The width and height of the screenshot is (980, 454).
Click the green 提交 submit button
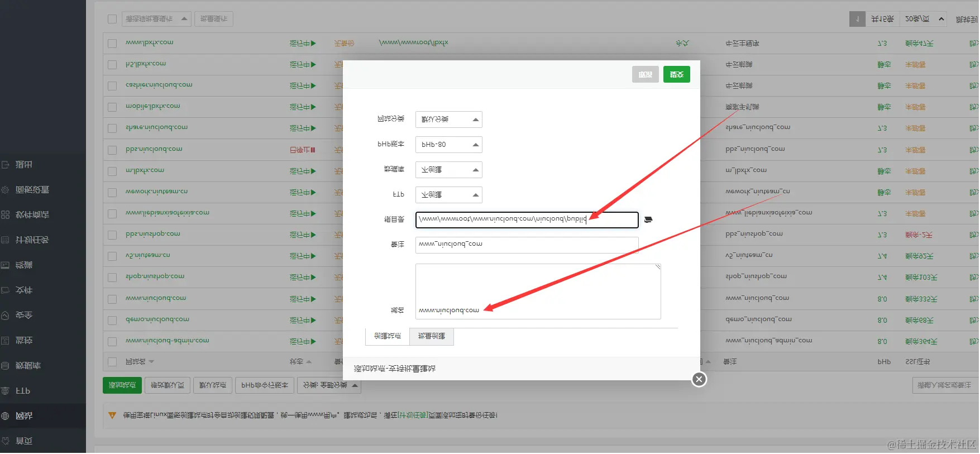[677, 74]
